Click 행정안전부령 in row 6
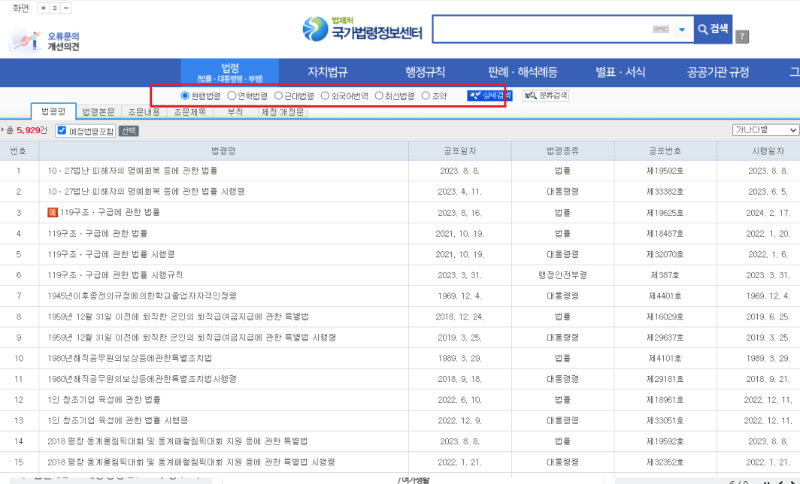Screen dimensions: 800x484 [x=562, y=275]
